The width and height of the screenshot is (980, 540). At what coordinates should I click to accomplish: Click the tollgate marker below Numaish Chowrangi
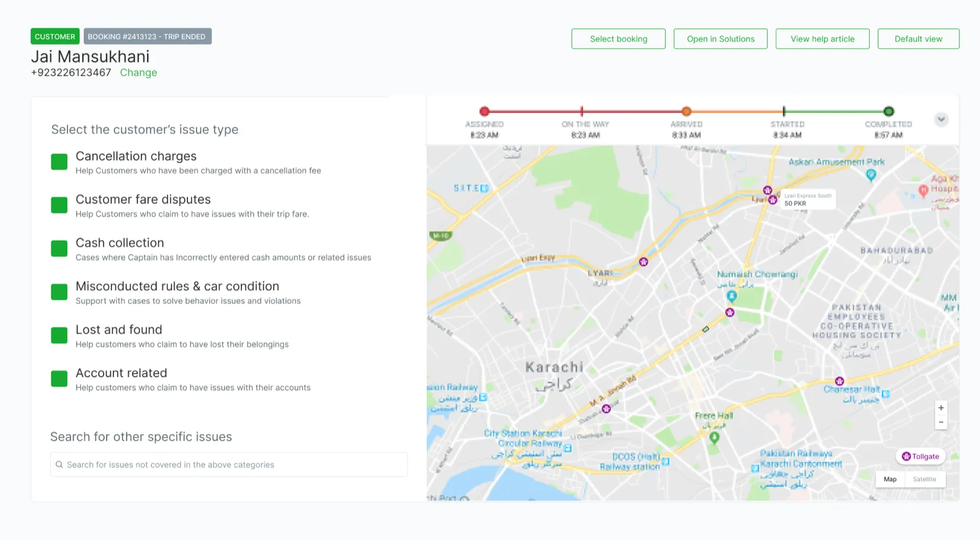pos(730,313)
